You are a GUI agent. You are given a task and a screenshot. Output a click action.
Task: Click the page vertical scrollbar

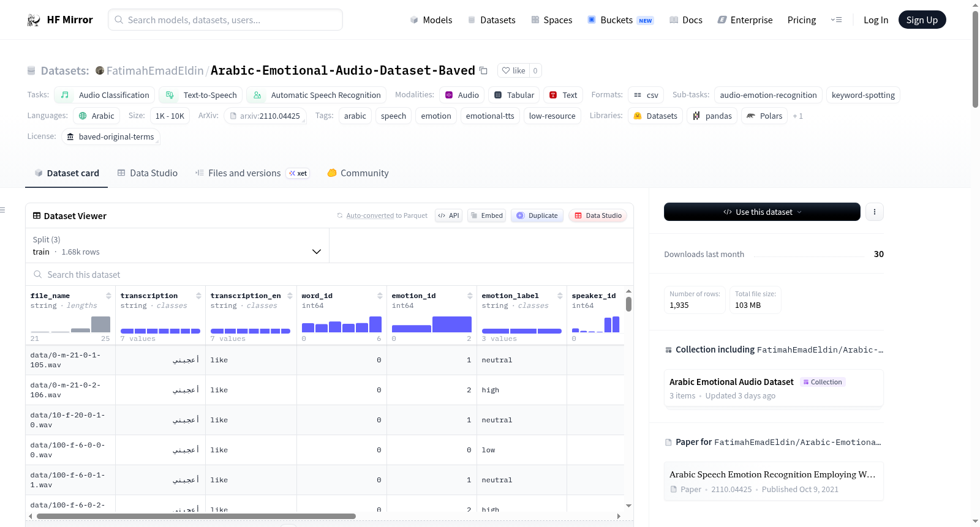pos(975,59)
